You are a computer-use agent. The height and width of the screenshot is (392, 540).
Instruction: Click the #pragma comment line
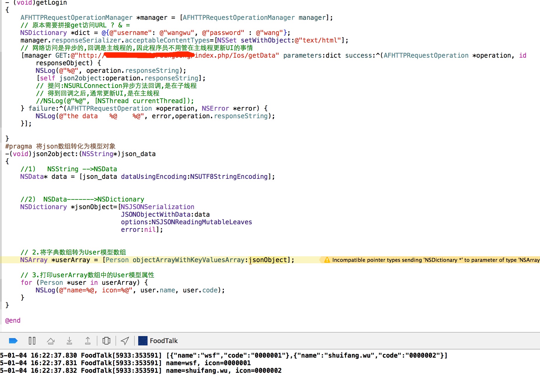click(60, 146)
